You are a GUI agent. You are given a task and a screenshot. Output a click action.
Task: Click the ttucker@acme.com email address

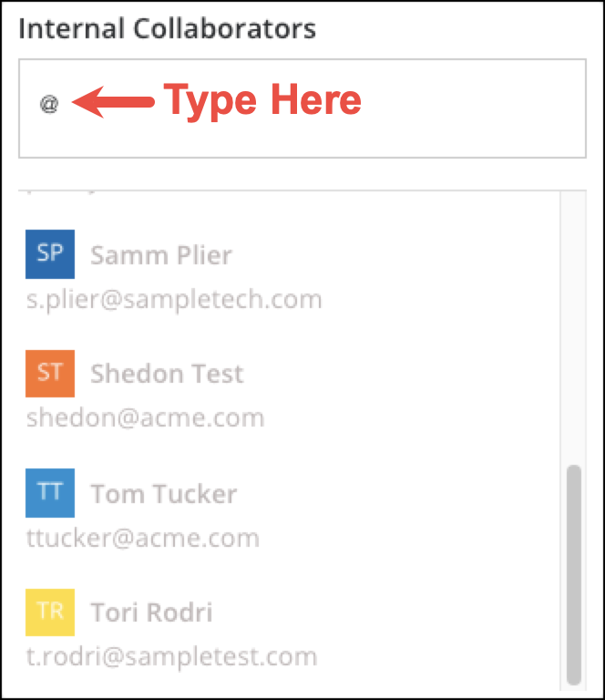click(142, 538)
